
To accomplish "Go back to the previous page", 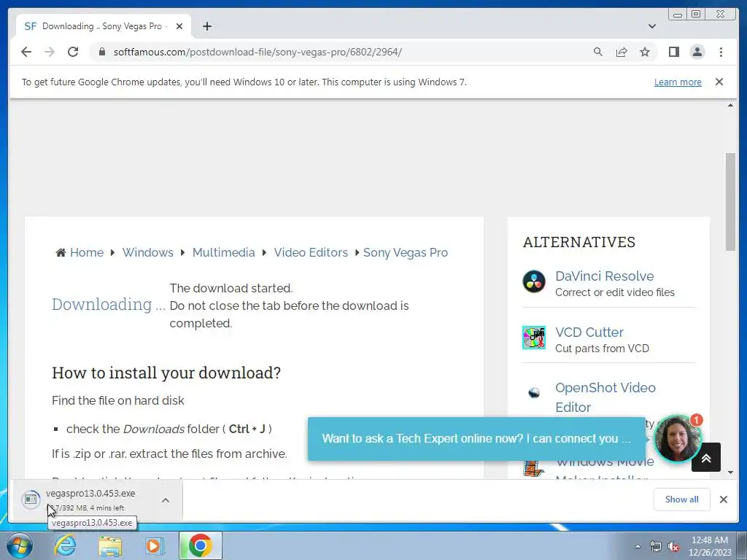I will click(26, 52).
